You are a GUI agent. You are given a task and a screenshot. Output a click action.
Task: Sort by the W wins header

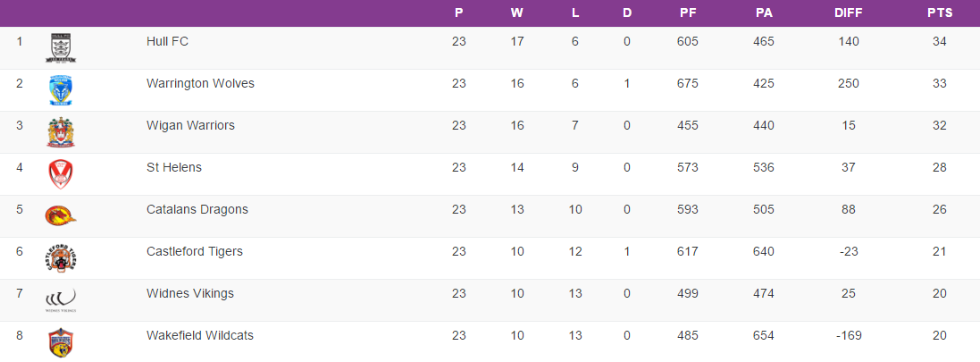(x=517, y=13)
